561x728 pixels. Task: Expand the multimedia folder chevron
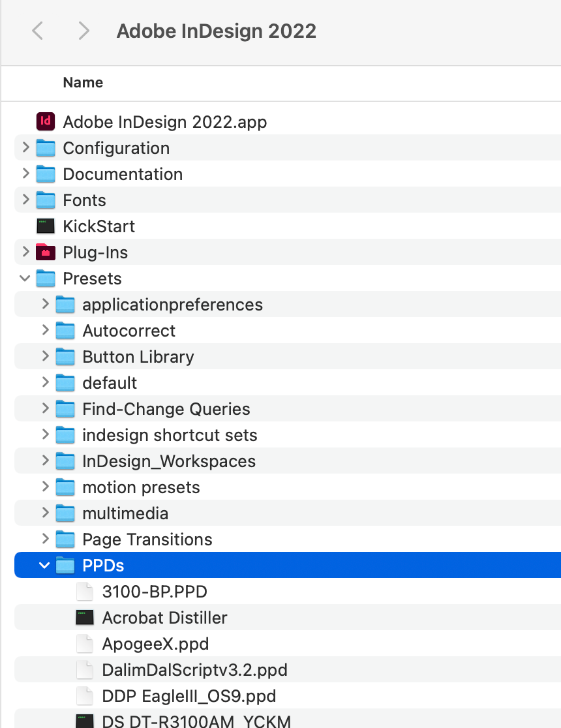pos(45,513)
